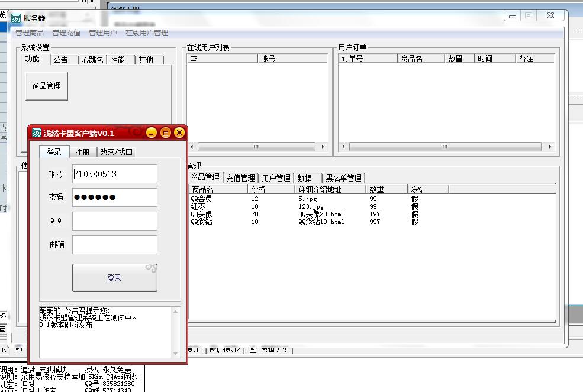The height and width of the screenshot is (392, 583).
Task: Open 在线用户管理 menu in server window
Action: pos(147,33)
